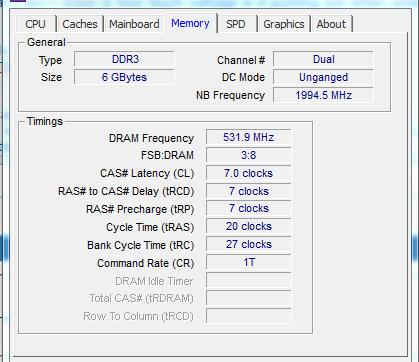The image size is (419, 362).
Task: Click the NB Frequency value field
Action: click(x=323, y=95)
